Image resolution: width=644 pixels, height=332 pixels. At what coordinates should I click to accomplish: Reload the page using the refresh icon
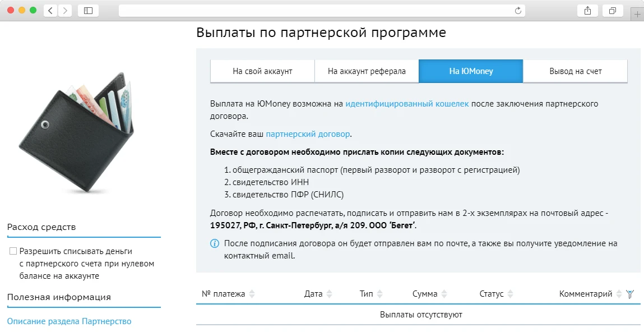(519, 10)
